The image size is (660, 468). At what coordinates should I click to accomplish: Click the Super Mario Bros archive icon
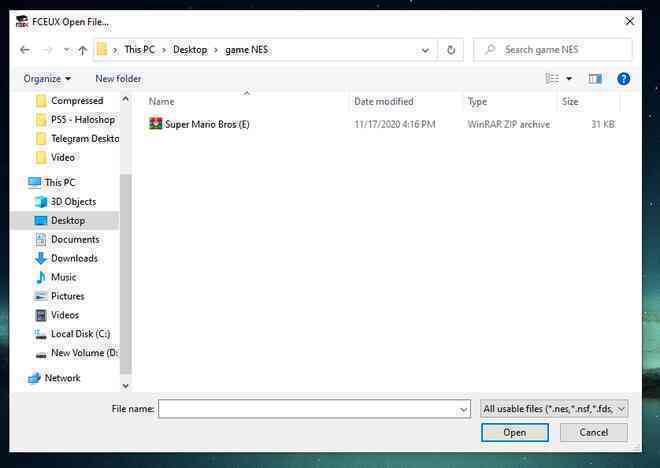[x=156, y=124]
